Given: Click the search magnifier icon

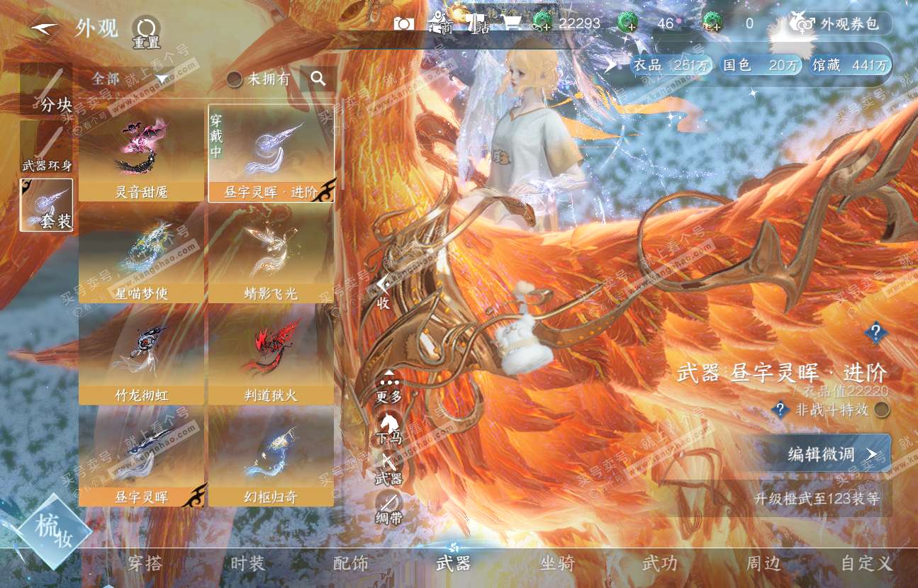Looking at the screenshot, I should 318,79.
